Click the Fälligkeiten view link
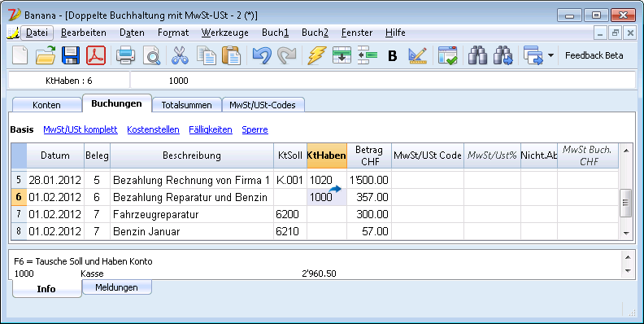The image size is (644, 324). click(x=211, y=129)
